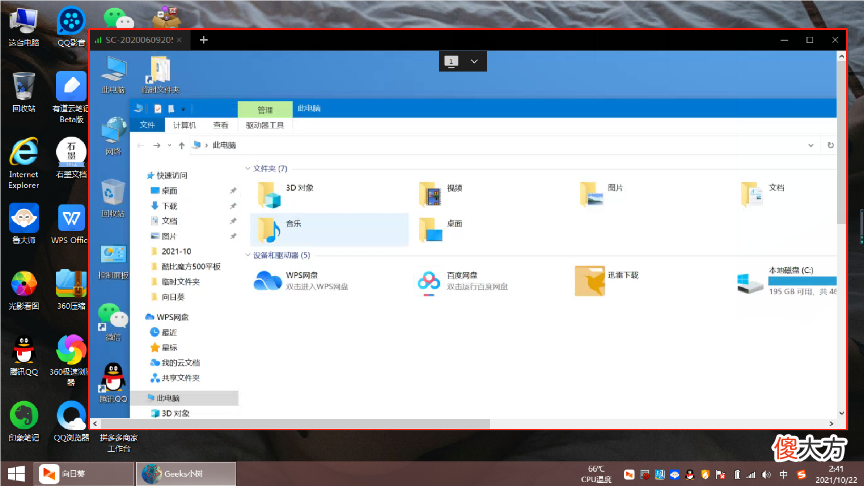Select the SC-2020060920 session tab
Viewport: 864px width, 486px height.
click(x=140, y=40)
